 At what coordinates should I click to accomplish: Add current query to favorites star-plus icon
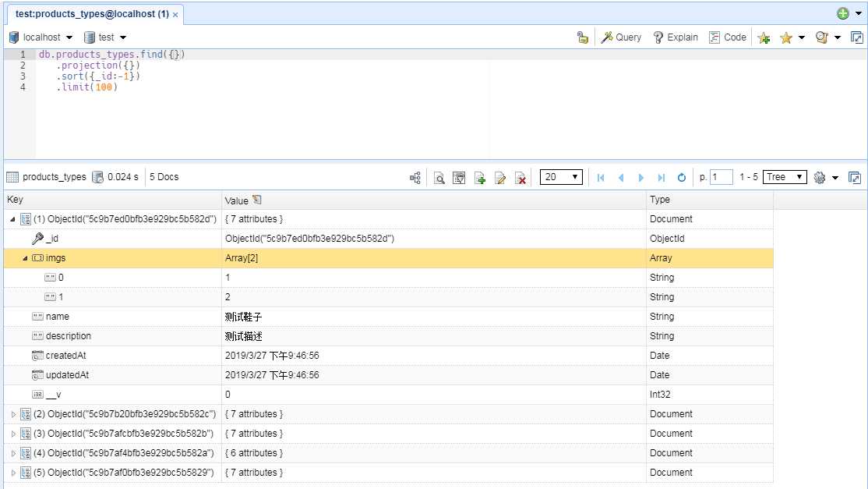(764, 37)
